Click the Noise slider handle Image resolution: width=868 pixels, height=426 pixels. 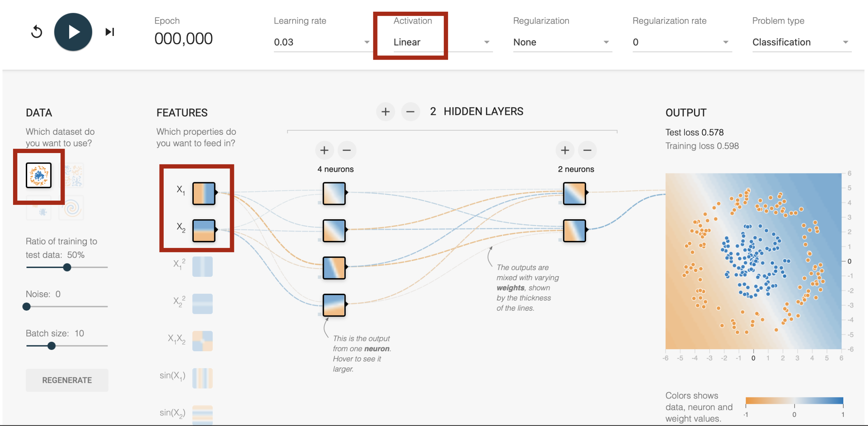(x=26, y=306)
